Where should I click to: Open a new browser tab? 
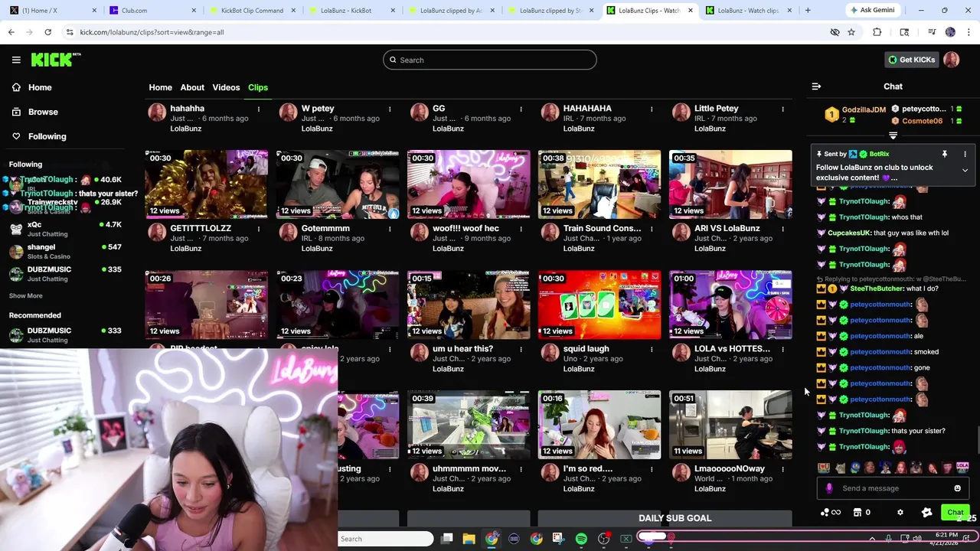tap(807, 10)
